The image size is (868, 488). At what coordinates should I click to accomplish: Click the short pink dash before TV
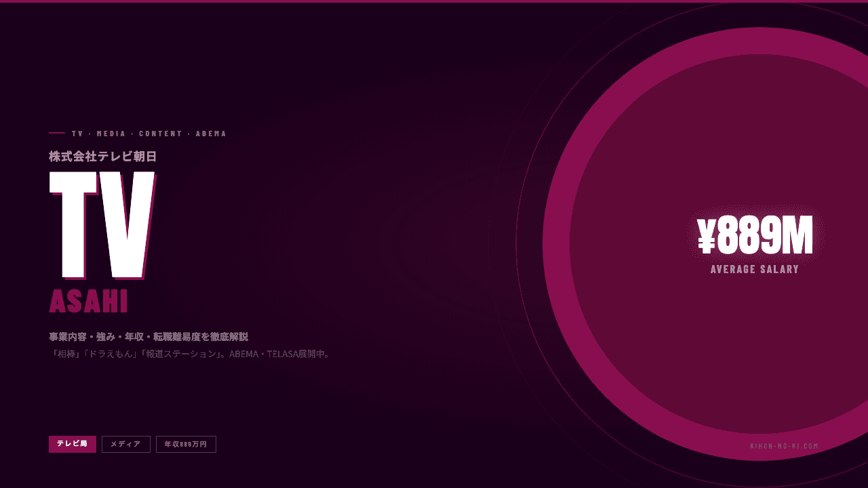(x=57, y=133)
